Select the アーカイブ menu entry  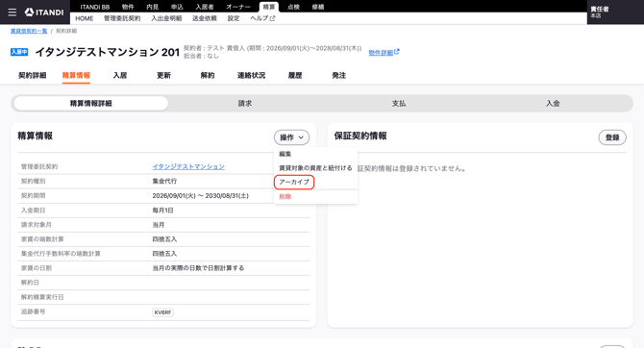tap(294, 182)
